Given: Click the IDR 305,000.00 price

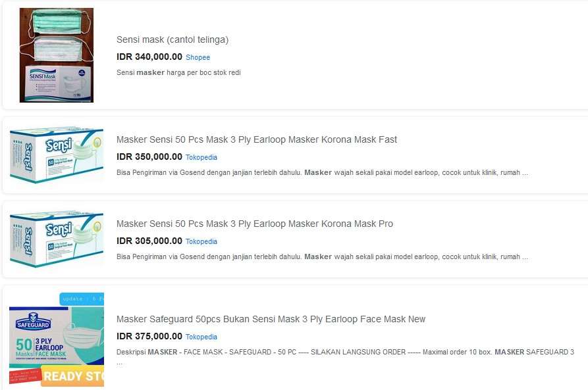Looking at the screenshot, I should tap(149, 241).
